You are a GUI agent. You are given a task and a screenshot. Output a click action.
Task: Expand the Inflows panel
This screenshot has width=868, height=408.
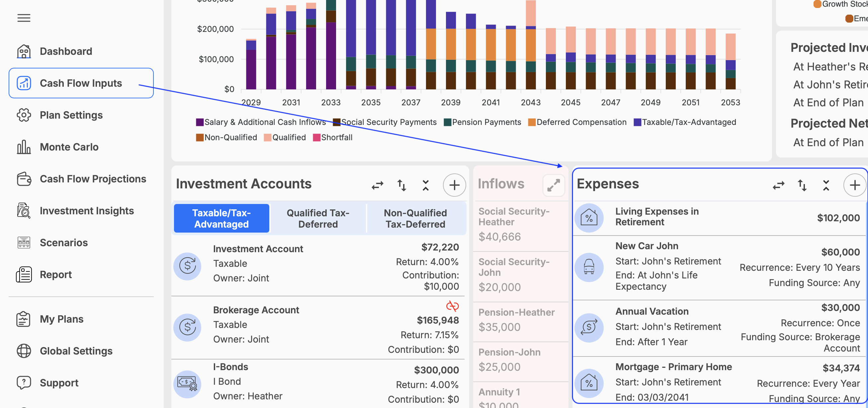[x=553, y=185]
